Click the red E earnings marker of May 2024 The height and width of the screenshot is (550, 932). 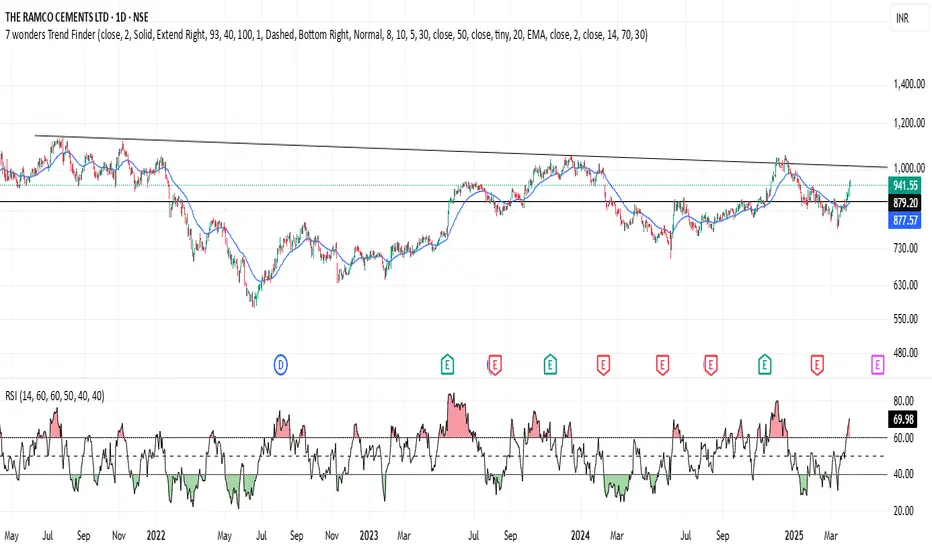click(662, 364)
